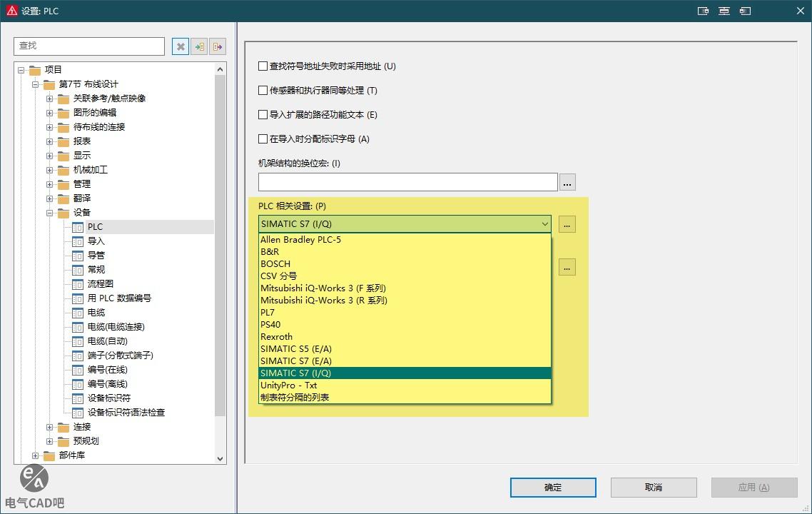Expand the 报表 folder
Screen dimensions: 812x514
click(50, 141)
